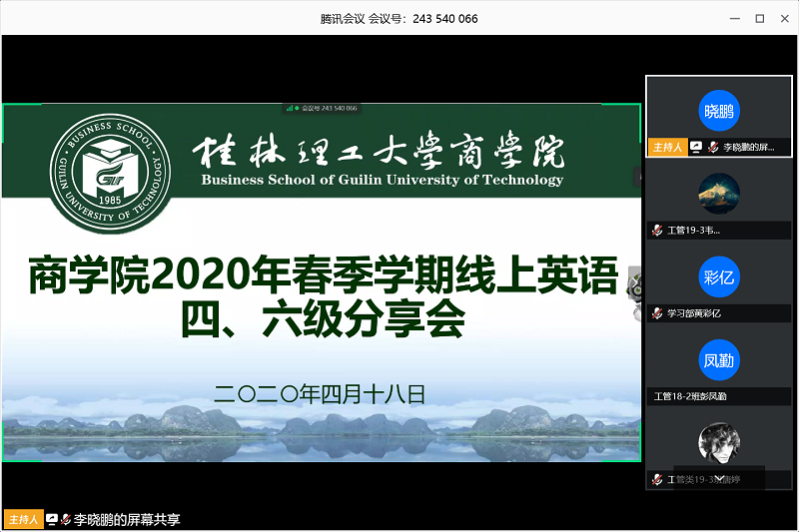Click the 彩亿 participant avatar
Image resolution: width=799 pixels, height=532 pixels.
click(719, 277)
